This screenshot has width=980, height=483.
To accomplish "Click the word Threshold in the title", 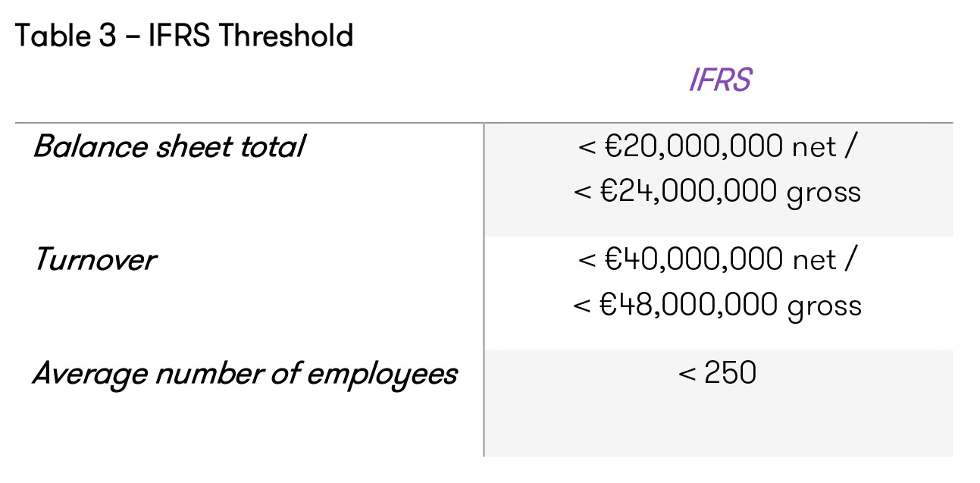I will tap(286, 36).
